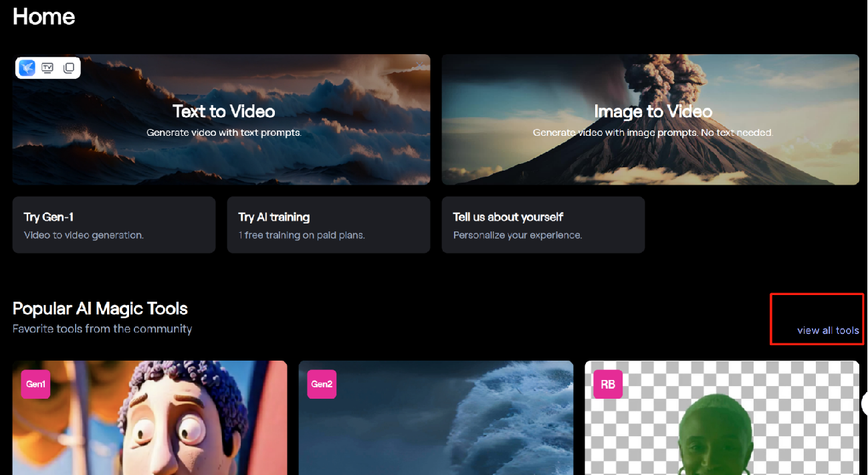This screenshot has height=475, width=868.
Task: Click the blue bird icon in the floating toolbar
Action: (27, 68)
